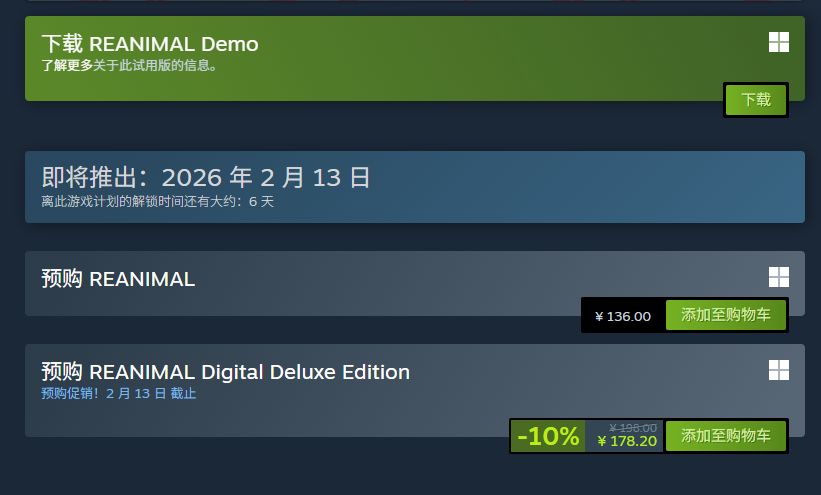Click the Windows icon in Demo row
Viewport: 821px width, 495px height.
[778, 42]
